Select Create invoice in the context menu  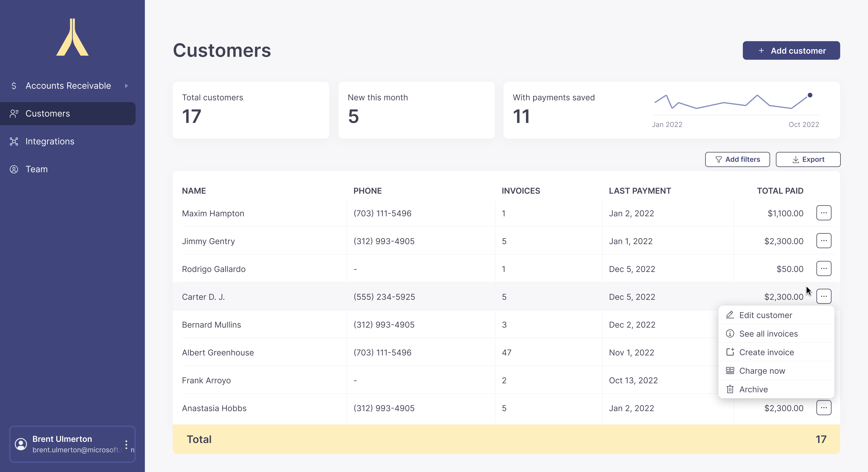pos(767,352)
